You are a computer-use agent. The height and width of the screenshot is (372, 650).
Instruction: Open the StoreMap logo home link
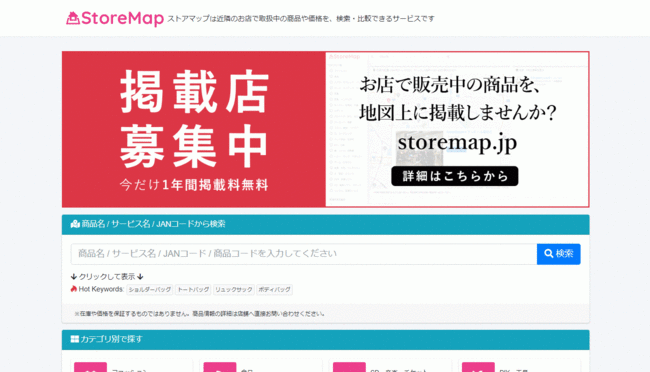(115, 19)
